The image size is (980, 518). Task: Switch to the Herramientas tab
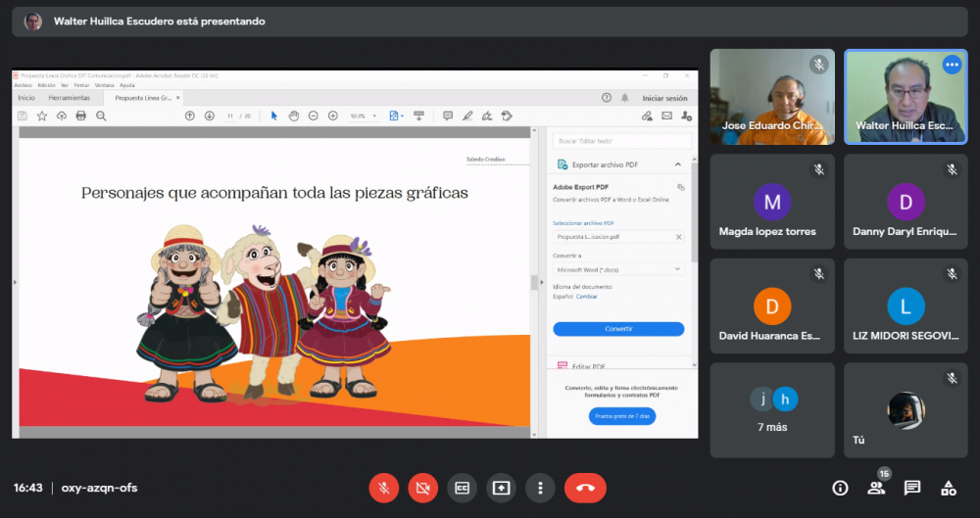[70, 98]
